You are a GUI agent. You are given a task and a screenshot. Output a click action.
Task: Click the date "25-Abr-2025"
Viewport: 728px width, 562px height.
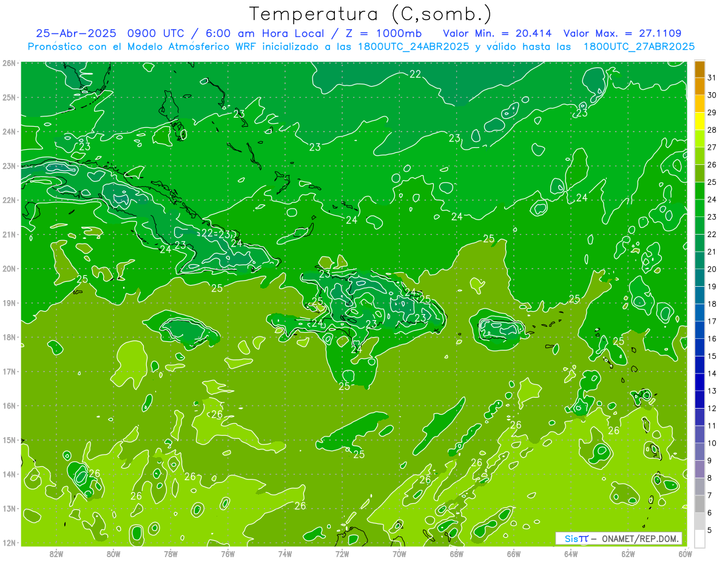76,33
